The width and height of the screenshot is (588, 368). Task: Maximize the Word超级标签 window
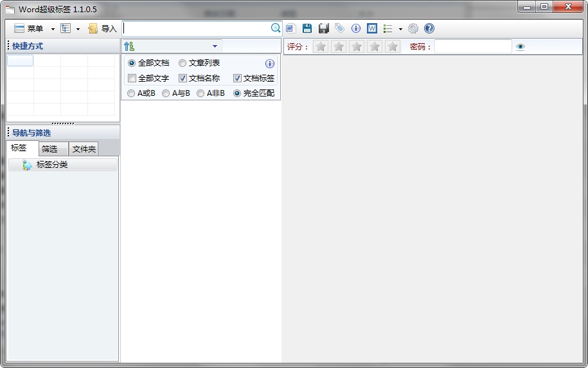tap(544, 7)
